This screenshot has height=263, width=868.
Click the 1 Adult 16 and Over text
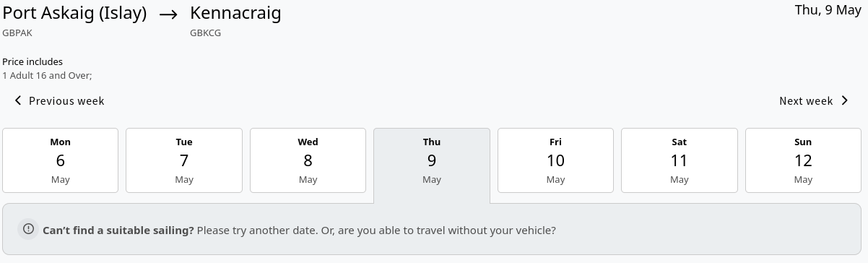click(x=47, y=75)
